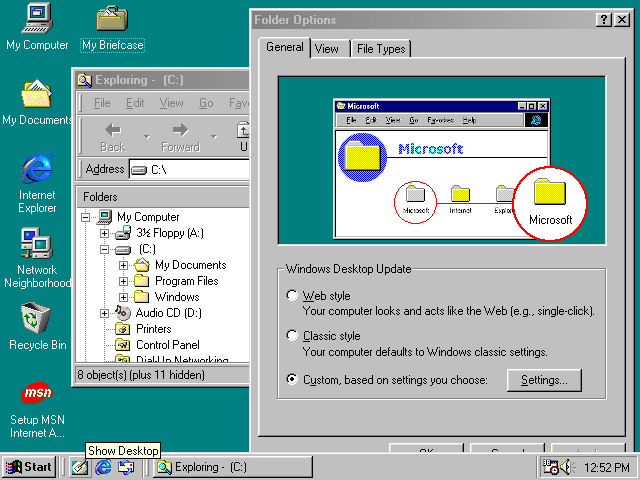Click the Back arrow in Exploring window
Viewport: 640px width, 480px height.
click(x=113, y=137)
